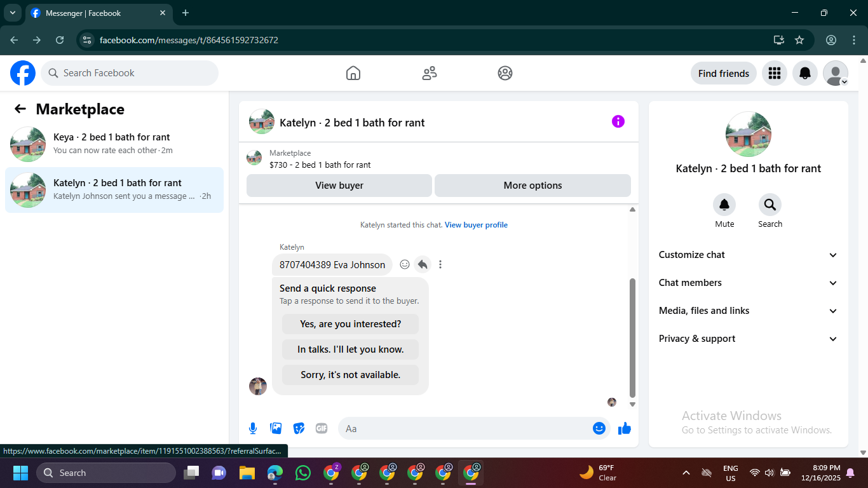This screenshot has width=868, height=488.
Task: Open WhatsApp from the taskbar
Action: point(303,473)
